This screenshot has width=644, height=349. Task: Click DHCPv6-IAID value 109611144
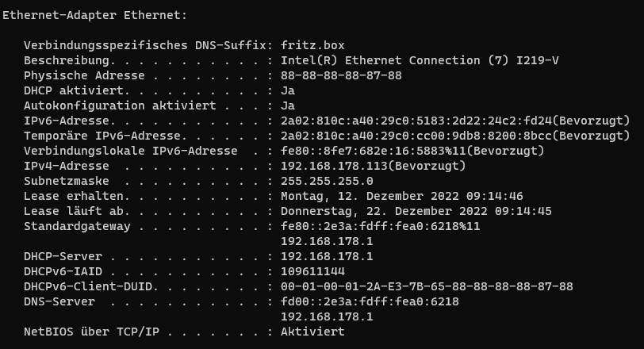[x=312, y=271]
